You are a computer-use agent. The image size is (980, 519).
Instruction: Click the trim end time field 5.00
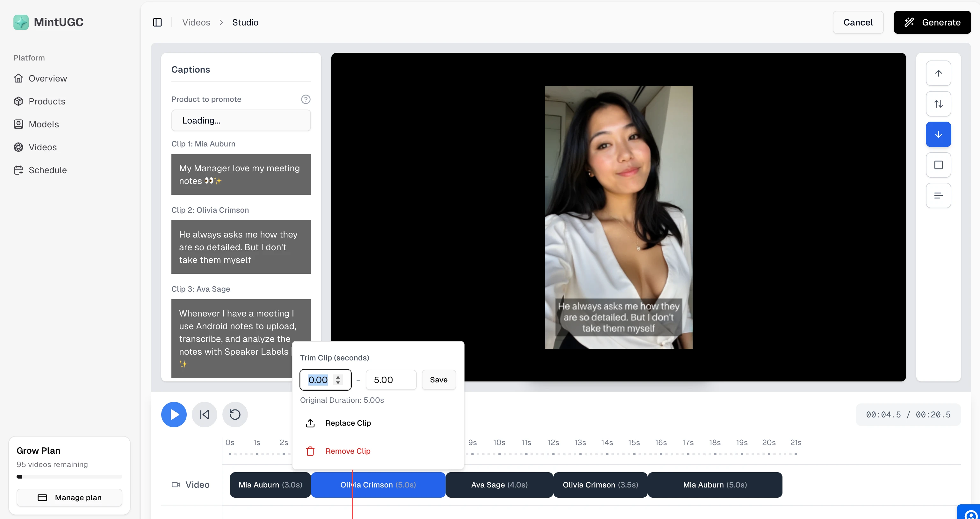[x=391, y=380]
